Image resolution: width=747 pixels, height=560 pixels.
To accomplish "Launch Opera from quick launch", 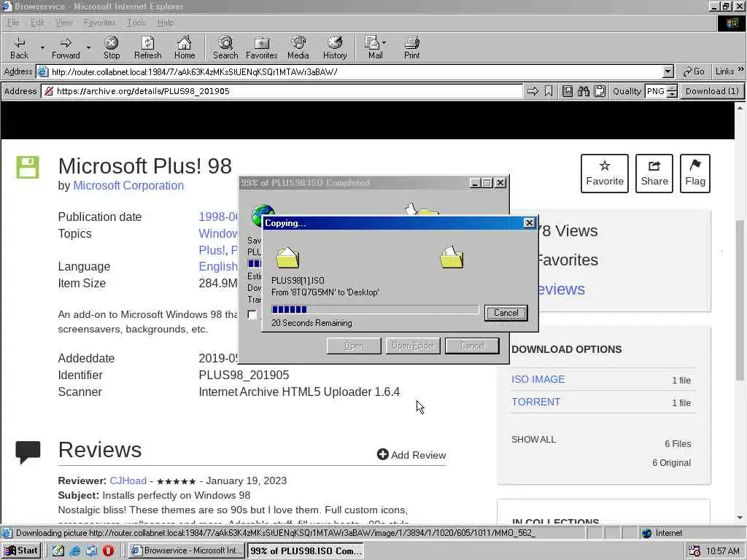I will click(108, 551).
